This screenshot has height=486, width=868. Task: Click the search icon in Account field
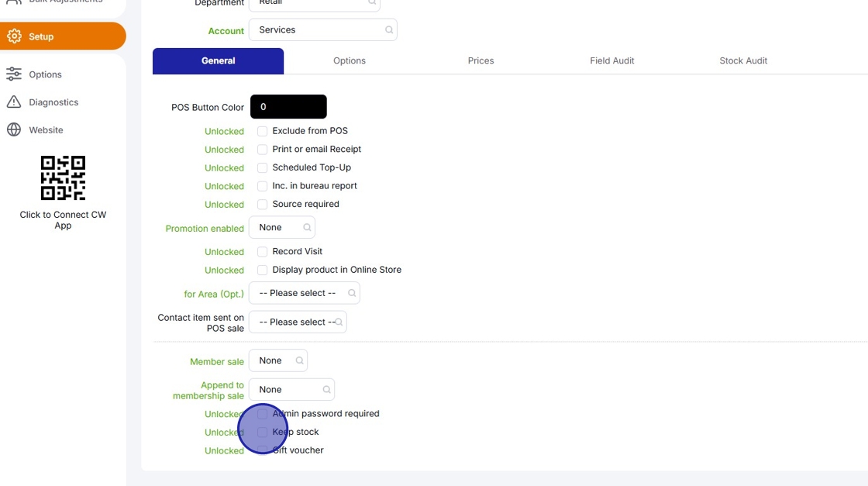(389, 30)
